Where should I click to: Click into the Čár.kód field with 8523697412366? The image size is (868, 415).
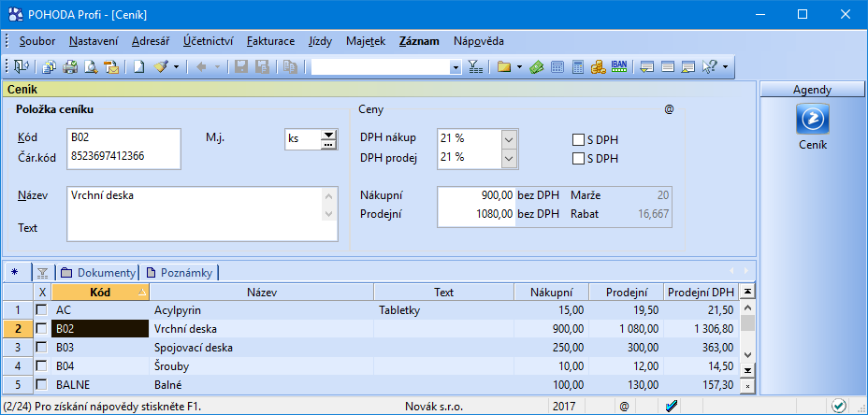point(124,157)
